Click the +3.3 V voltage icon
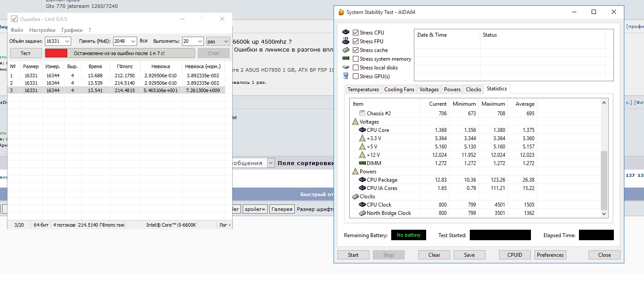Screen dimensions: 644x283 pyautogui.click(x=362, y=138)
